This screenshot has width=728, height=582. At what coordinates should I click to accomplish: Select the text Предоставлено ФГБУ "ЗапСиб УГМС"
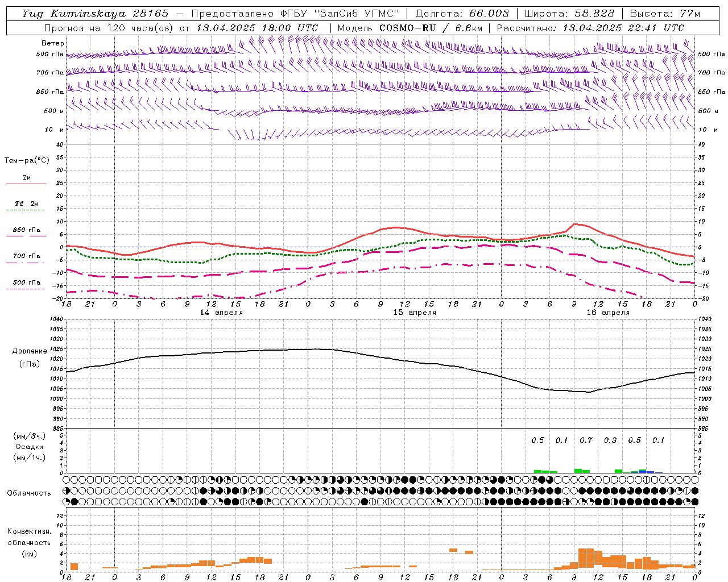[295, 14]
